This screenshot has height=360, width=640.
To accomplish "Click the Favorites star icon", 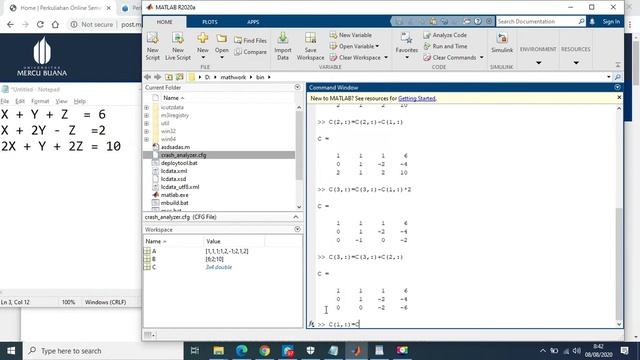I will pyautogui.click(x=406, y=38).
